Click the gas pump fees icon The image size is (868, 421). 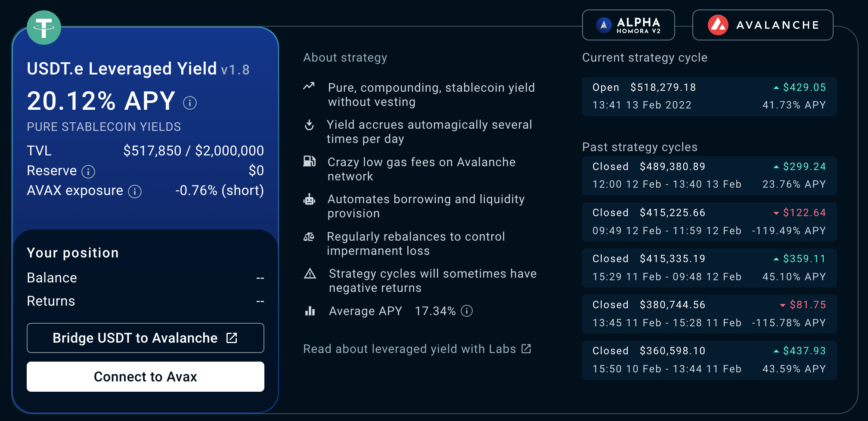point(310,161)
